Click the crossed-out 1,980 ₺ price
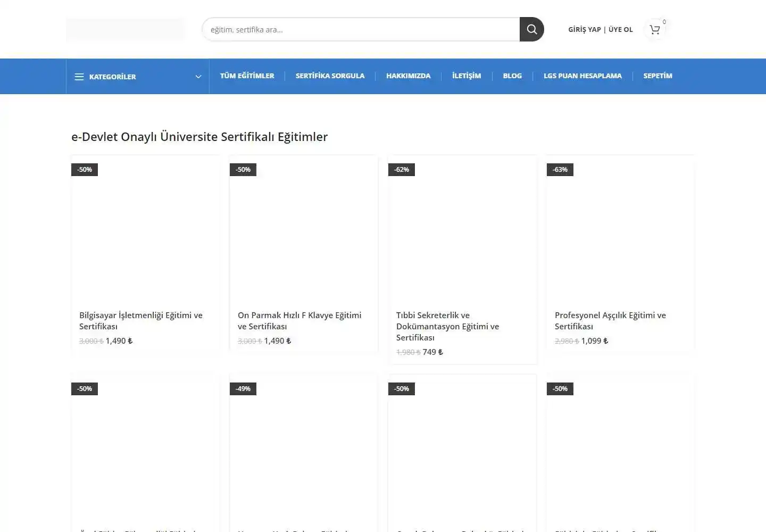This screenshot has height=532, width=766. [408, 352]
